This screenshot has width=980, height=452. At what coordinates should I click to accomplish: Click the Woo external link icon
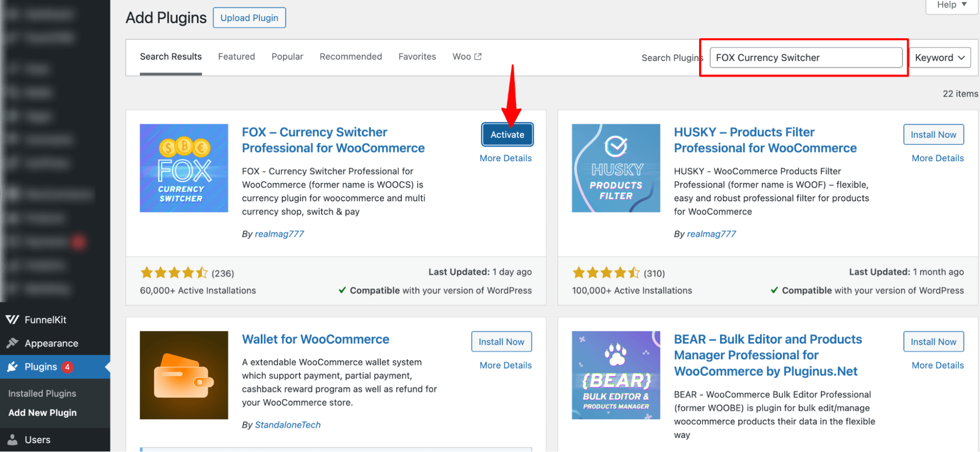(478, 56)
